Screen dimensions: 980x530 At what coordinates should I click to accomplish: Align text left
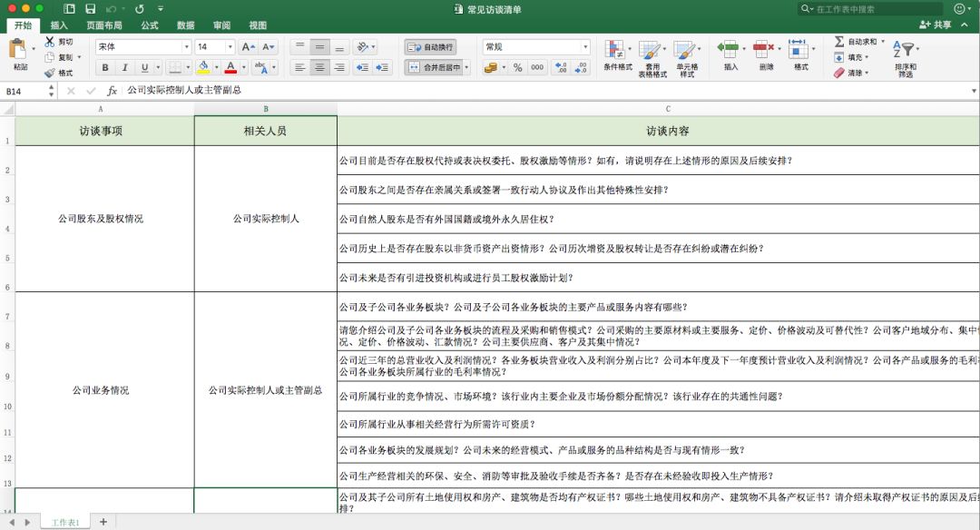300,67
